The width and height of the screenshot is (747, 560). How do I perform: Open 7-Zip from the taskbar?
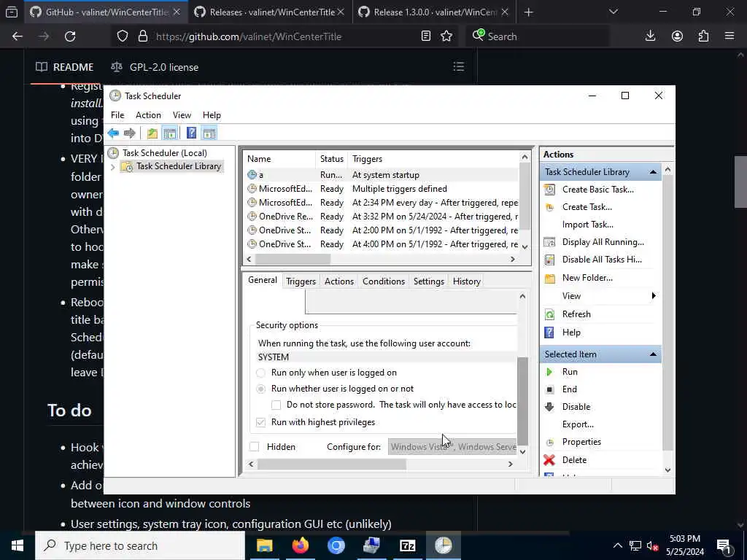(x=407, y=545)
